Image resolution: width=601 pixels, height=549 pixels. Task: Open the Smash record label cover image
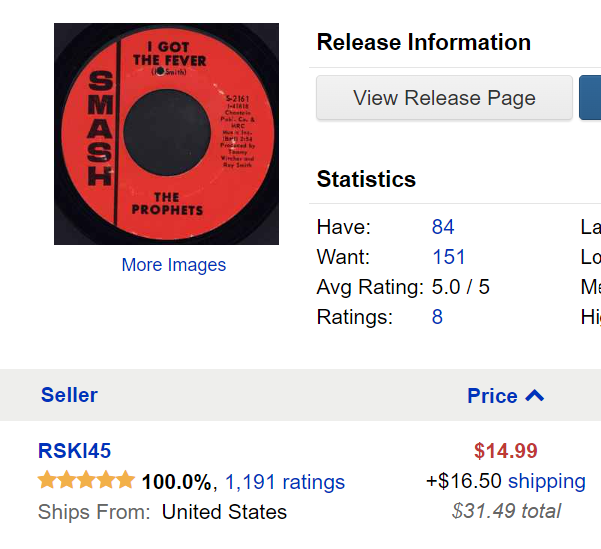pyautogui.click(x=166, y=134)
